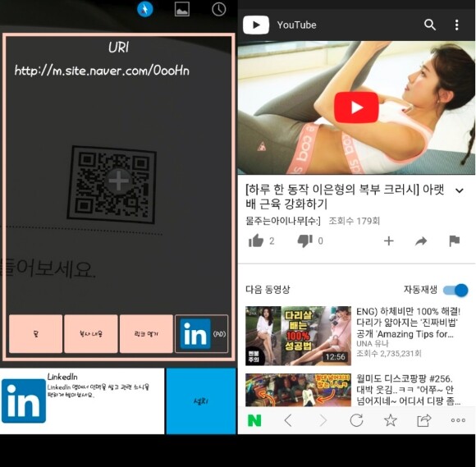Click video title 하루 한 동작 이은형의 복부 크러시
This screenshot has height=467, width=476.
click(x=345, y=196)
